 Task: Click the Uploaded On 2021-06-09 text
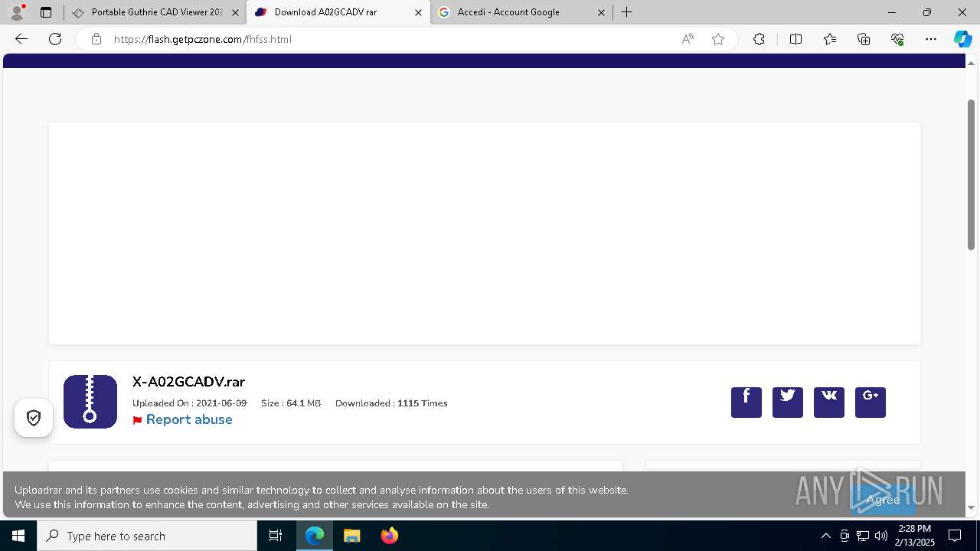tap(189, 403)
